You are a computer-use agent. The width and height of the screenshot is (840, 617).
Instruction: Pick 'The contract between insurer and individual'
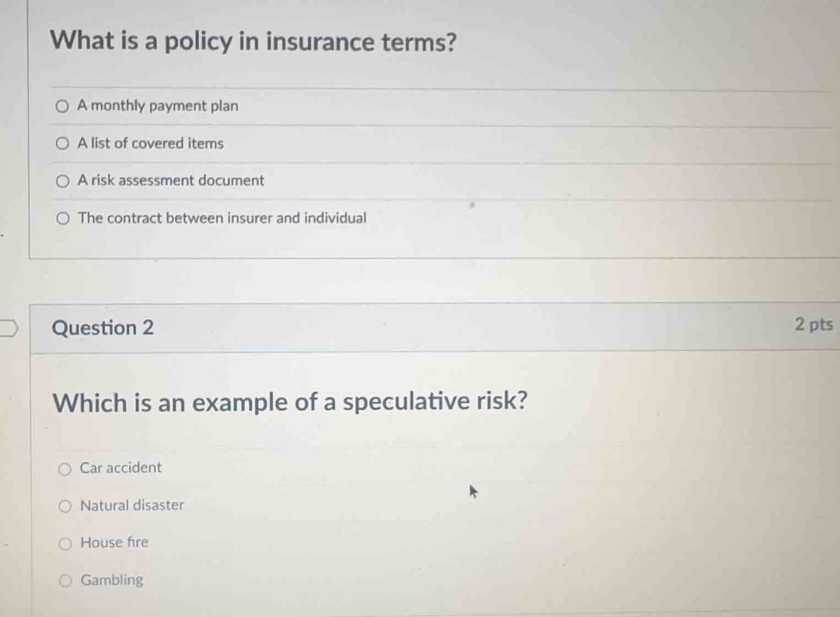[x=62, y=218]
